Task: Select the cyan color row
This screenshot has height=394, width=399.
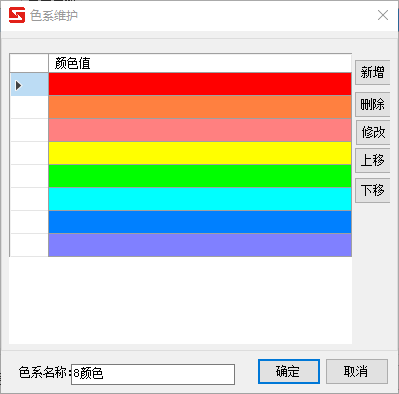Action: 200,199
